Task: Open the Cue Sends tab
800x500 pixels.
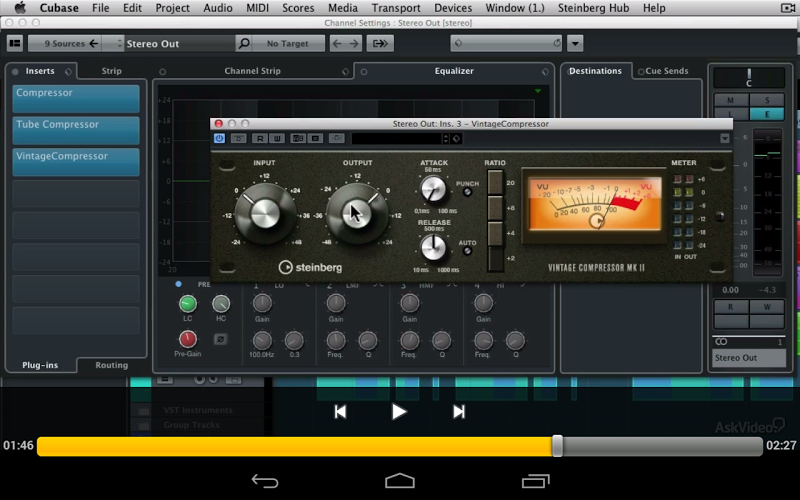Action: point(667,71)
